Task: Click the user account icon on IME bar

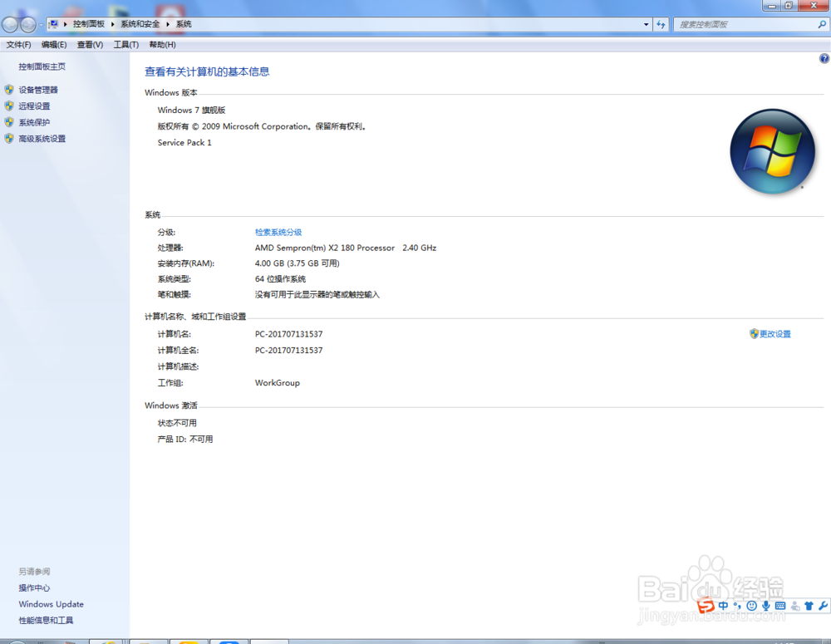Action: [795, 606]
